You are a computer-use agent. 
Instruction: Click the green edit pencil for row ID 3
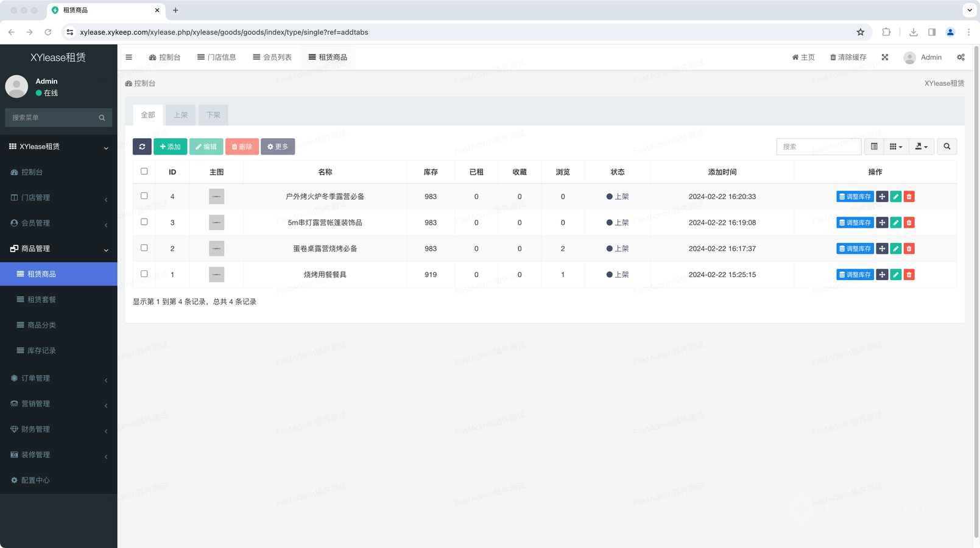895,223
